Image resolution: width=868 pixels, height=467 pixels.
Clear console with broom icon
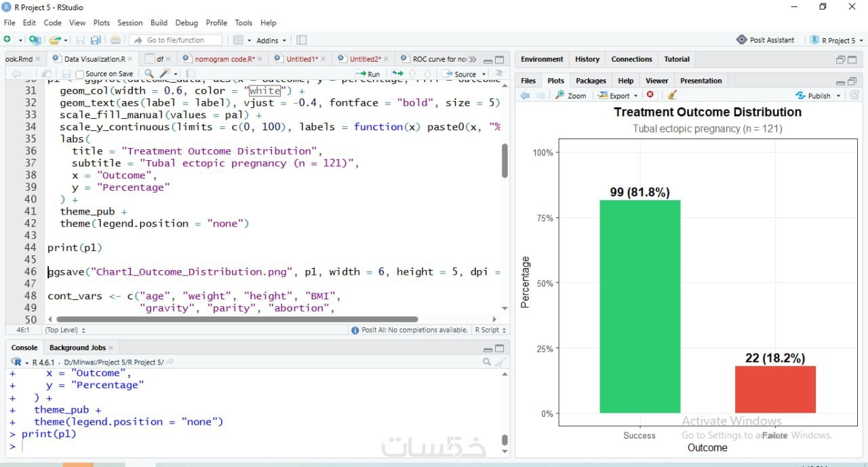click(500, 362)
